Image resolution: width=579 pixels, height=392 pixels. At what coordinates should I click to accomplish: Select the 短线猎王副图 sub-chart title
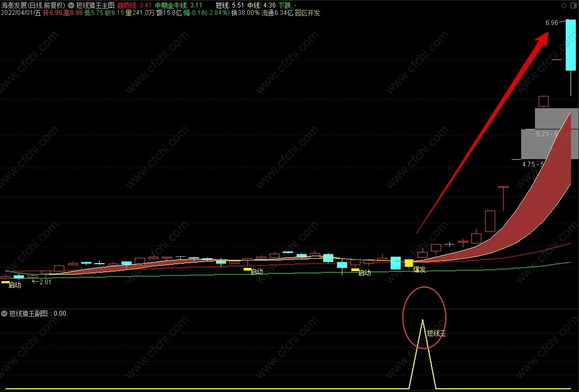coord(29,313)
